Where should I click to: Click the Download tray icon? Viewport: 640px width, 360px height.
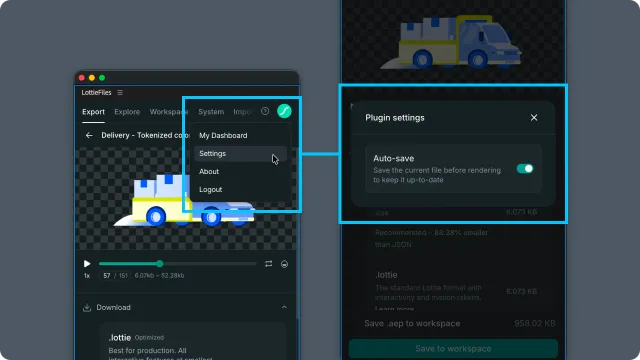click(x=87, y=307)
